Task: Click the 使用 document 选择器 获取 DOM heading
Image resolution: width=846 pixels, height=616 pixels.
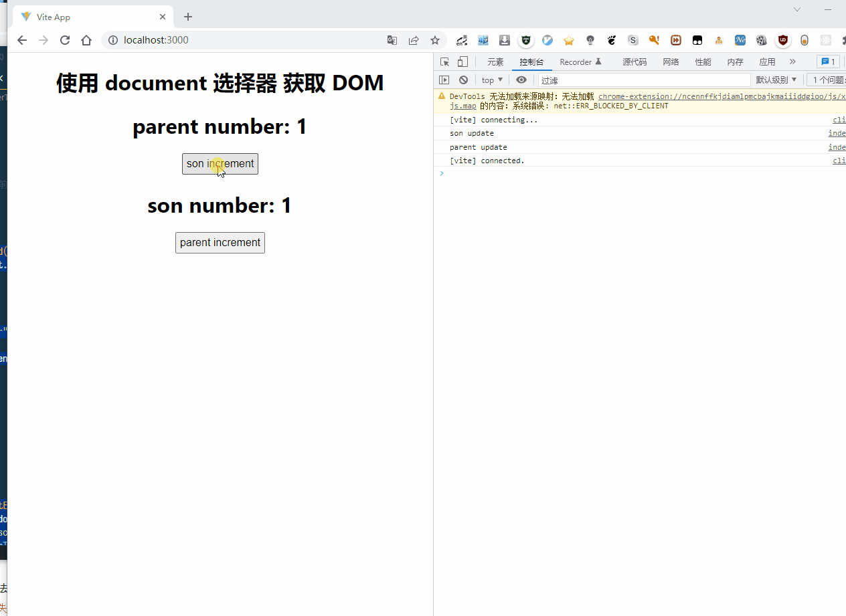Action: 220,83
